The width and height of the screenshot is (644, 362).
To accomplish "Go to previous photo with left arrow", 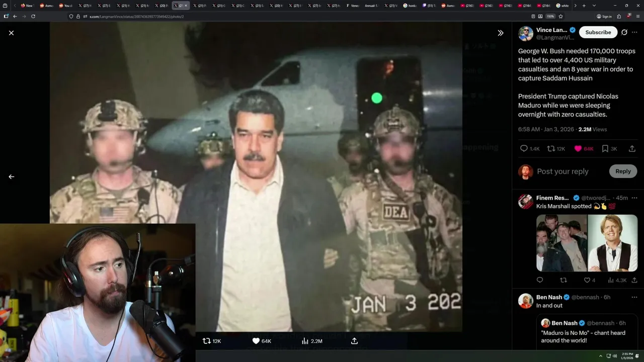I will tap(11, 176).
